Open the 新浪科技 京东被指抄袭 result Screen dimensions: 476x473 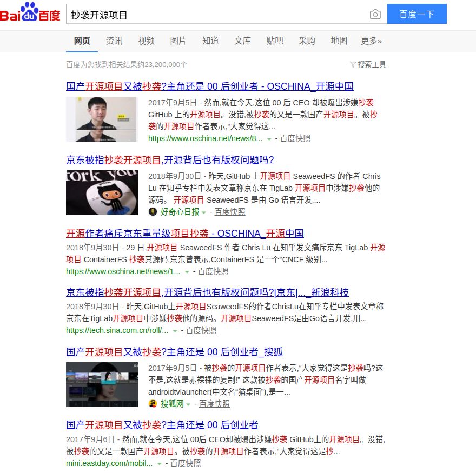coord(207,292)
